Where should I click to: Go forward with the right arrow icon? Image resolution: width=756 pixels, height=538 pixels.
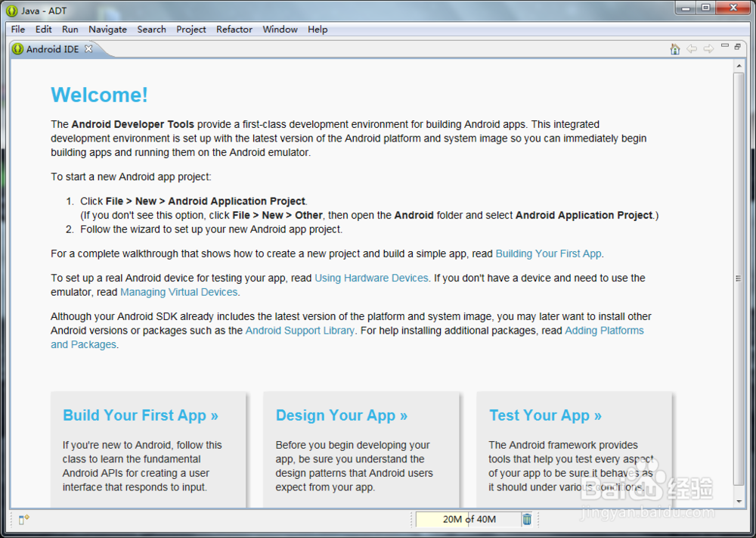[x=708, y=48]
